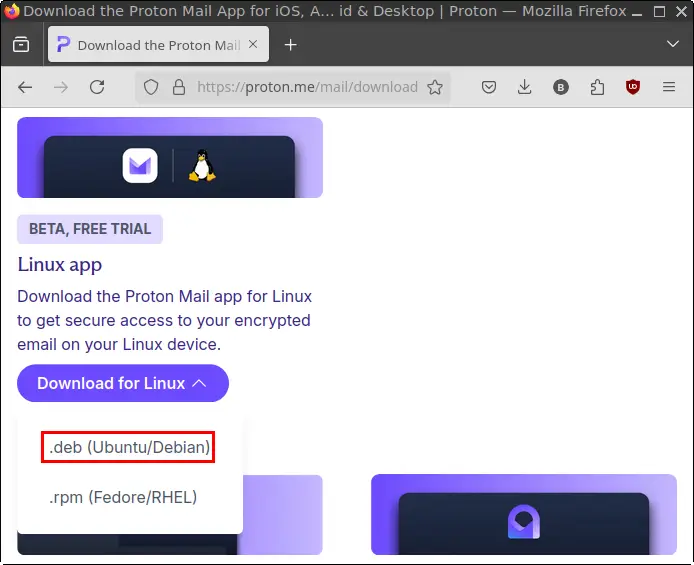Open the B extension icon
694x565 pixels.
[561, 87]
